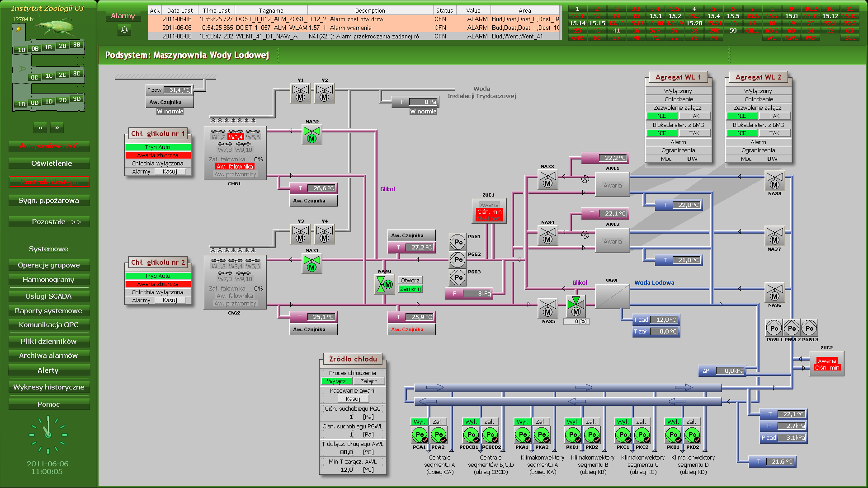Open Archiwa alarmów

[x=49, y=356]
